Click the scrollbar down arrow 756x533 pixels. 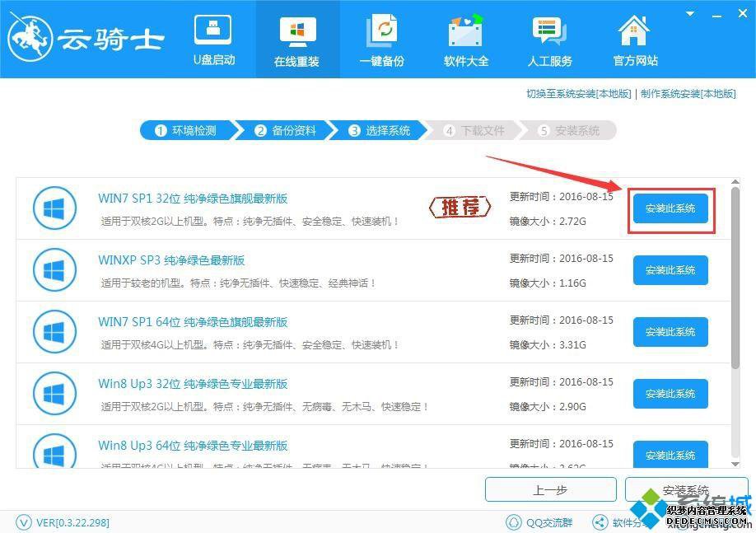point(735,464)
